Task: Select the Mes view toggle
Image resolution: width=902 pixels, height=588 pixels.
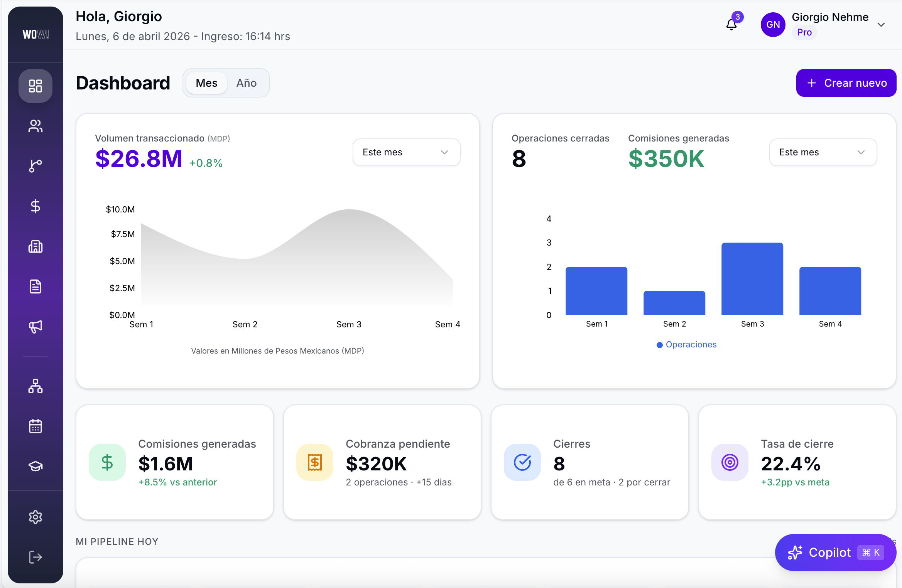Action: tap(206, 83)
